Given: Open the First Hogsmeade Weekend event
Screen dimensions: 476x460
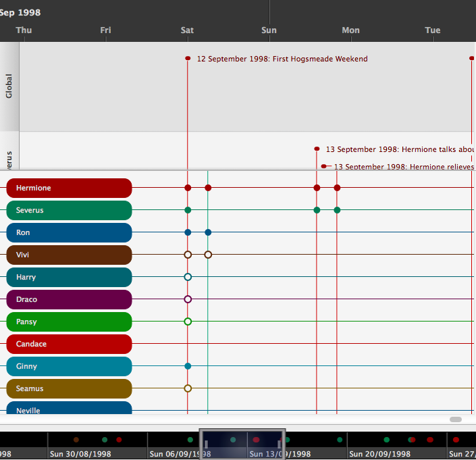Looking at the screenshot, I should (x=282, y=59).
